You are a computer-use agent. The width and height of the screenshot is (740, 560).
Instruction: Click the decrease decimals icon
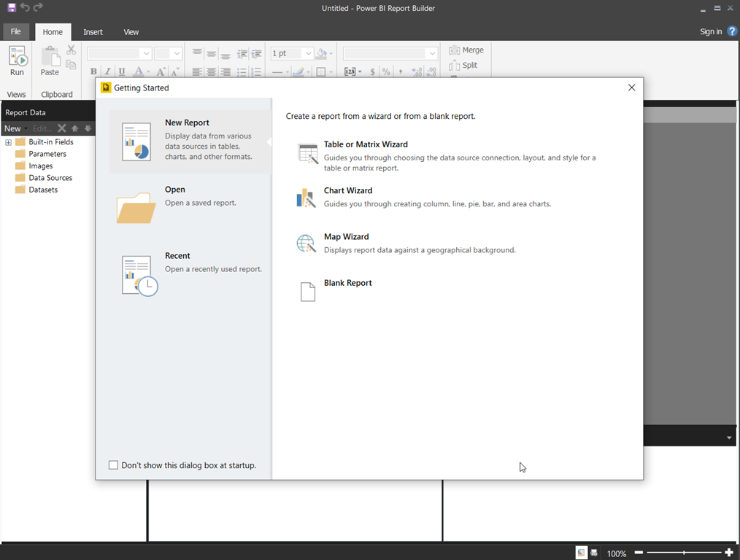[431, 71]
